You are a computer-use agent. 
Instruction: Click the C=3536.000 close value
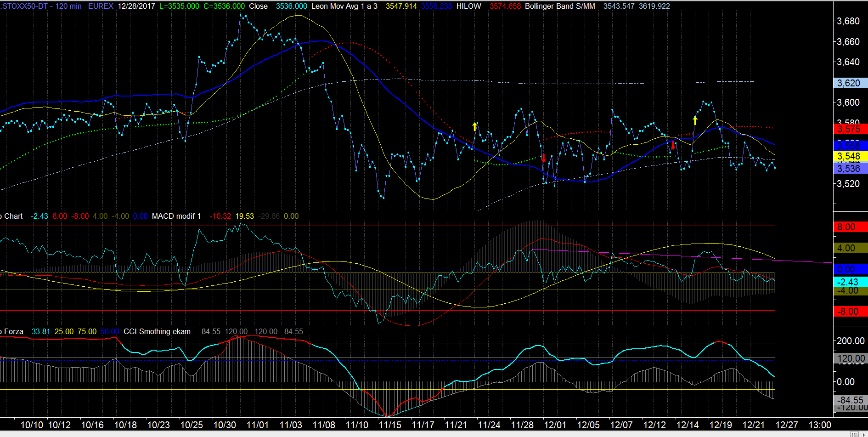pyautogui.click(x=224, y=6)
